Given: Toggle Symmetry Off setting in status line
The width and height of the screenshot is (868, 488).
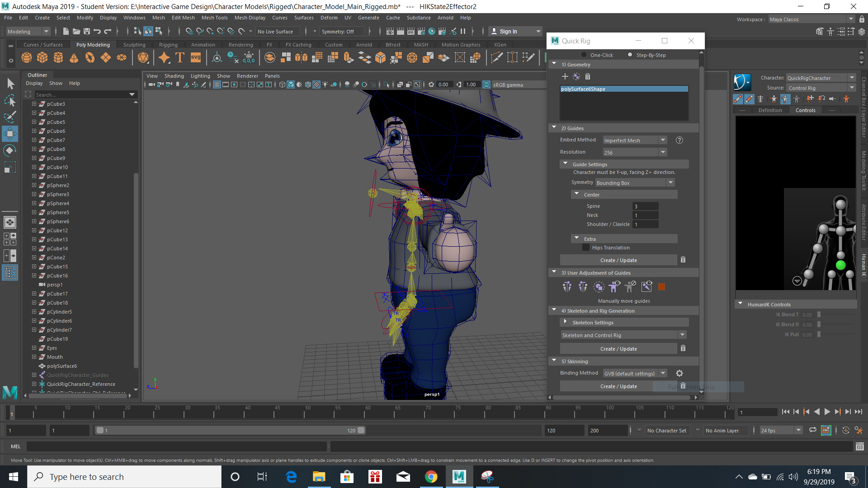Looking at the screenshot, I should (341, 32).
